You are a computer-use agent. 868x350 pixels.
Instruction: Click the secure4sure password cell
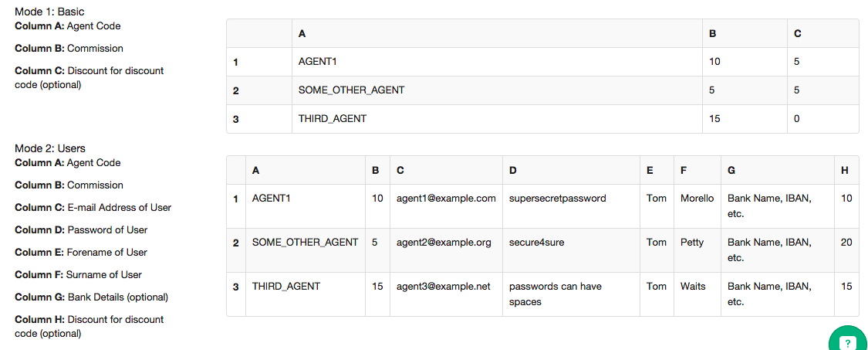tap(571, 250)
